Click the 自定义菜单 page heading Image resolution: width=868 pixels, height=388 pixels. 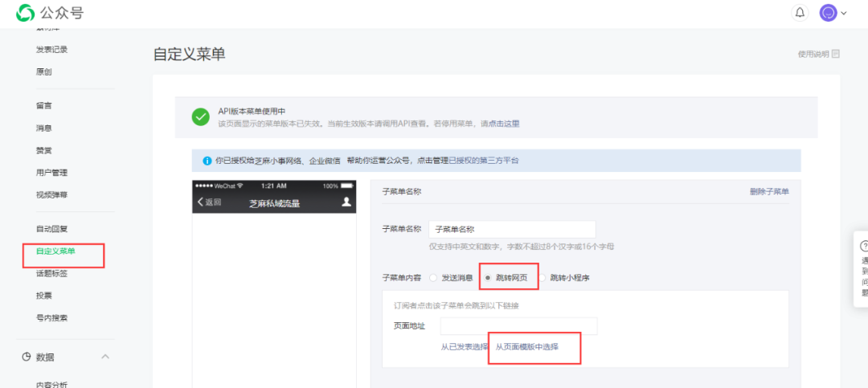(x=190, y=55)
